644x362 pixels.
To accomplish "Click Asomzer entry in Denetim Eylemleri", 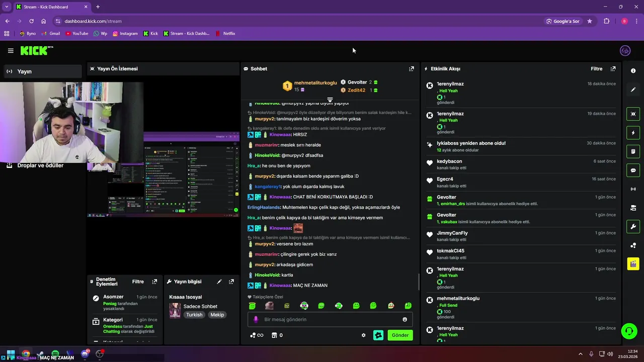I will [x=125, y=302].
